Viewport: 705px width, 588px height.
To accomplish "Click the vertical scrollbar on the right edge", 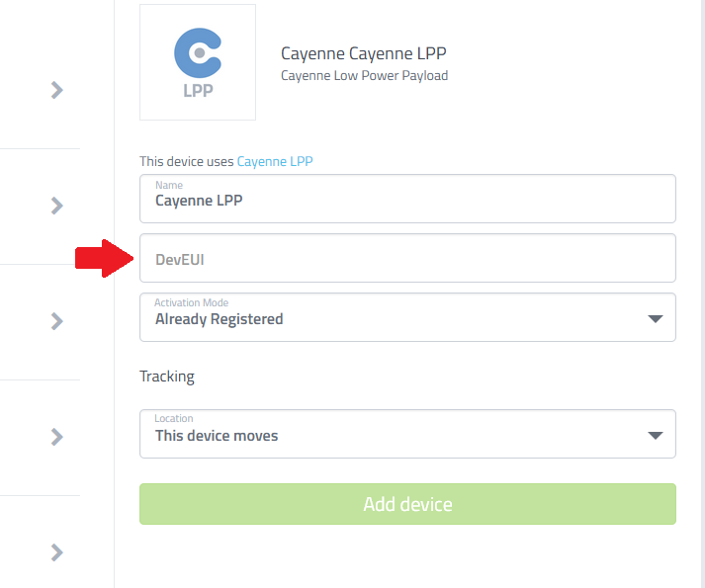I will click(701, 294).
